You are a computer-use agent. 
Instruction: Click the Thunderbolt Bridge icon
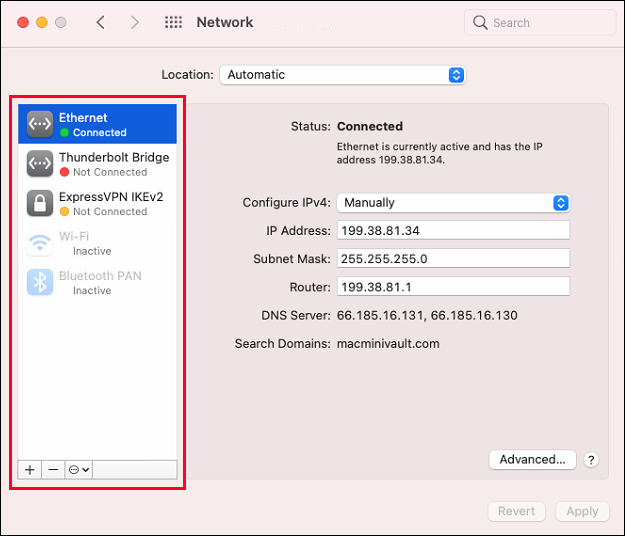click(x=40, y=163)
